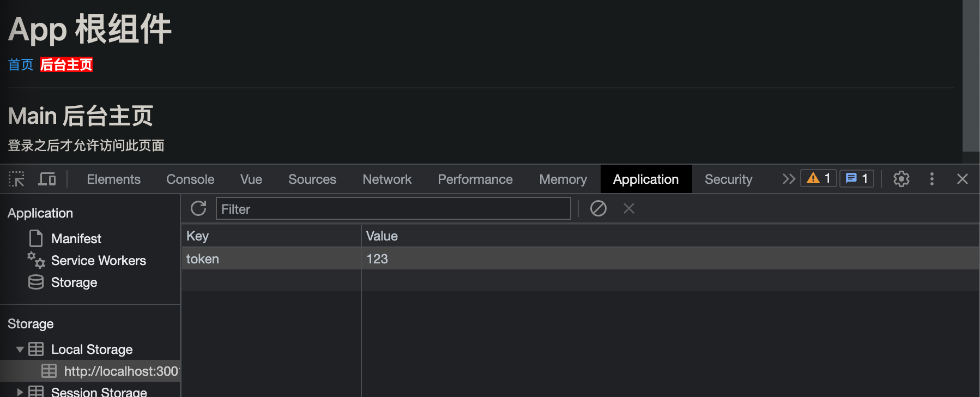Click the inspect element picker icon
Screen dimensions: 980x397
[16, 179]
